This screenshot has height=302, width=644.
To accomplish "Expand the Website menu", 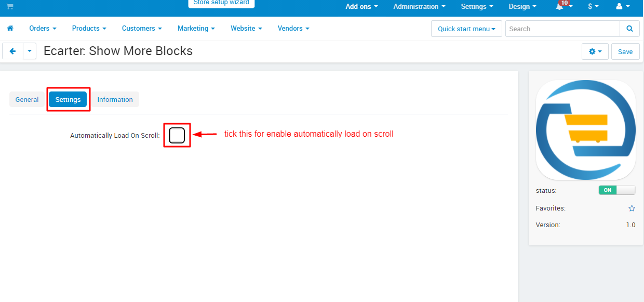I will [246, 29].
